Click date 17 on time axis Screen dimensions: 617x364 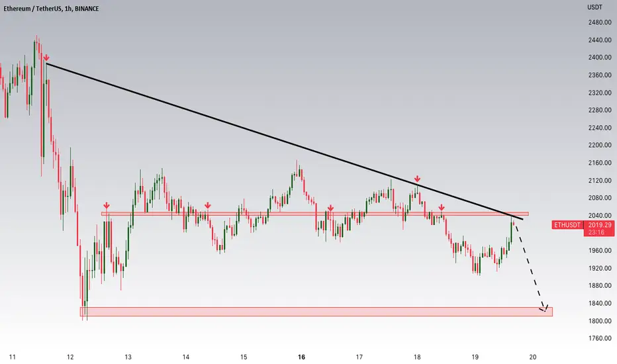pyautogui.click(x=359, y=357)
